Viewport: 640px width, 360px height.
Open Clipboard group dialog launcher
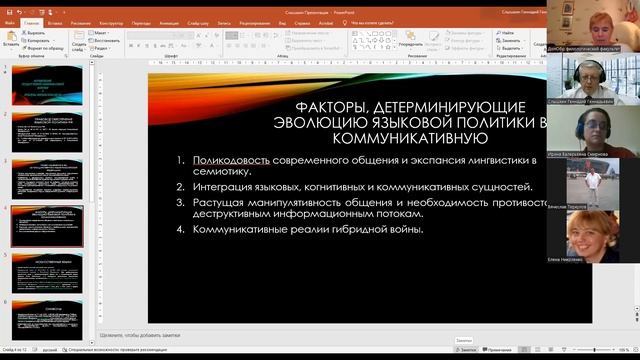[x=66, y=56]
